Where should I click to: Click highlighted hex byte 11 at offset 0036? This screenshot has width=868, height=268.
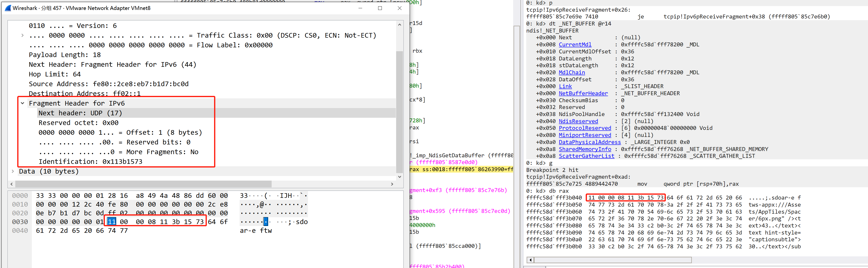click(x=112, y=221)
